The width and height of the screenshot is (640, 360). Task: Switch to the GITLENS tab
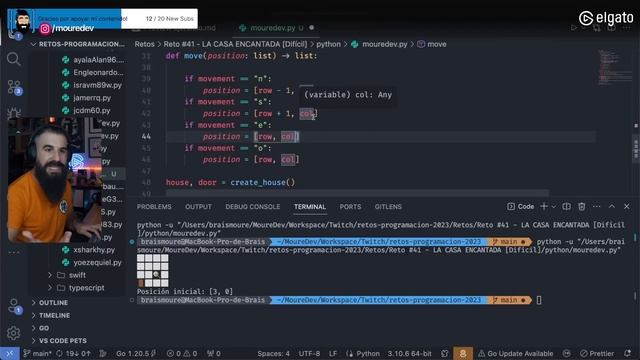(x=388, y=207)
